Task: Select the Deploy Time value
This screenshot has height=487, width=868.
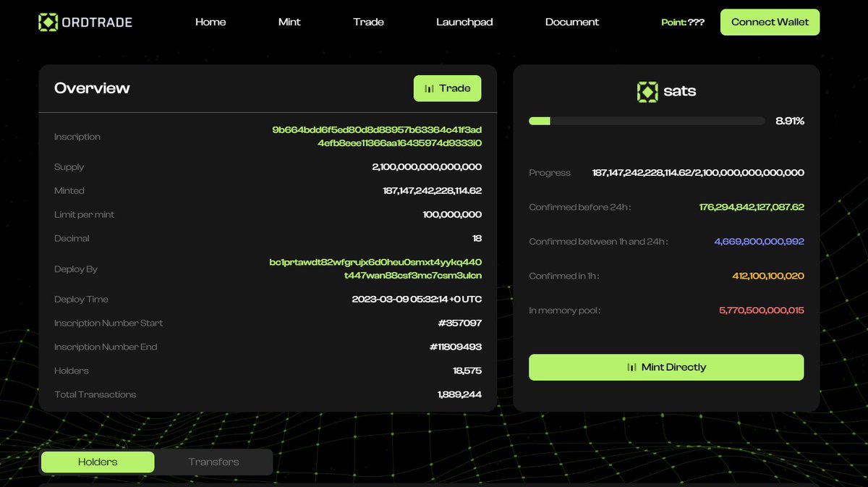Action: click(417, 299)
